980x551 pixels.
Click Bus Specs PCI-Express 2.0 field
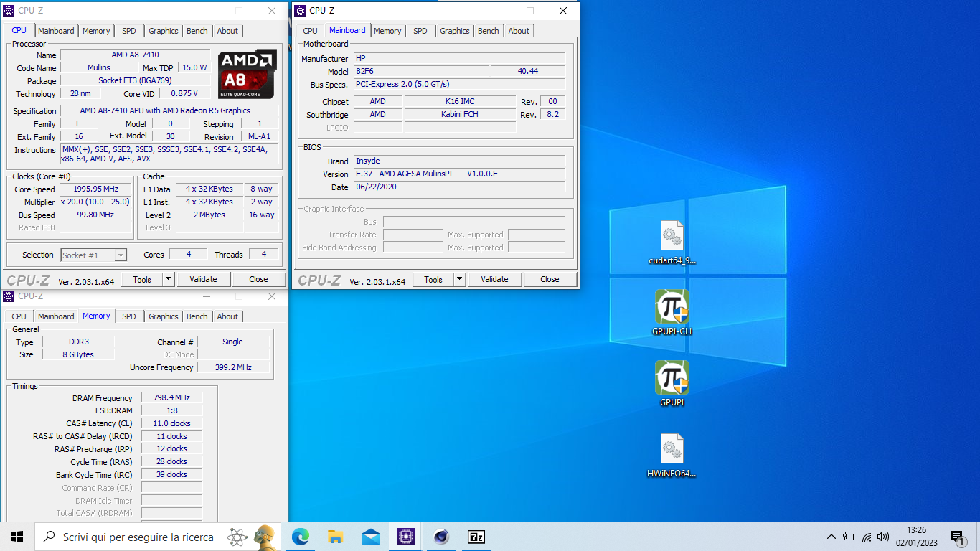click(460, 85)
